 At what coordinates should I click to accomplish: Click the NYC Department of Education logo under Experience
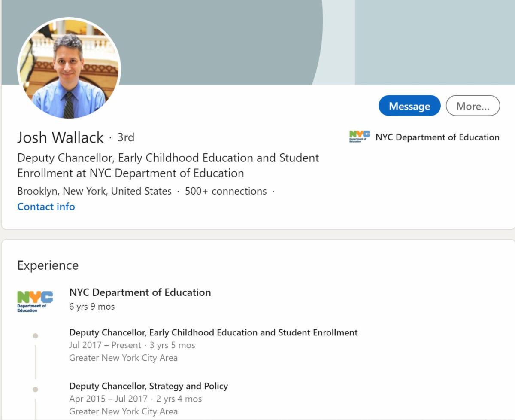(35, 301)
